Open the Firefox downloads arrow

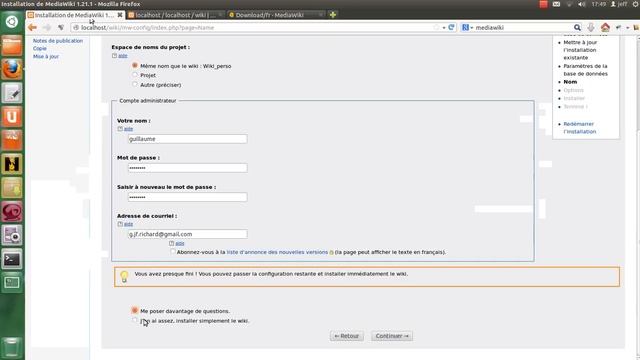point(591,27)
